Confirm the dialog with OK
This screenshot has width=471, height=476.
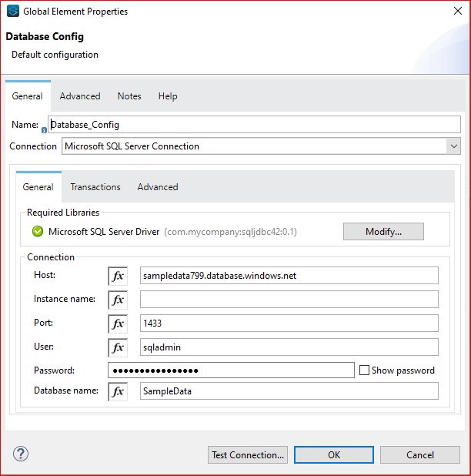pos(334,454)
